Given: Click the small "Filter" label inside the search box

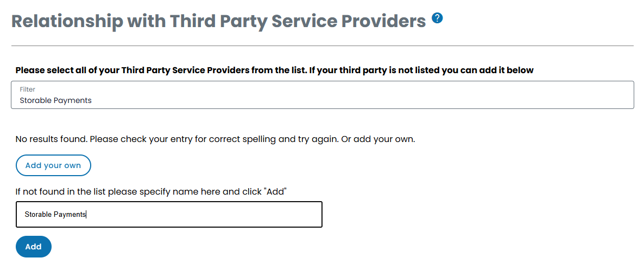Looking at the screenshot, I should point(27,89).
